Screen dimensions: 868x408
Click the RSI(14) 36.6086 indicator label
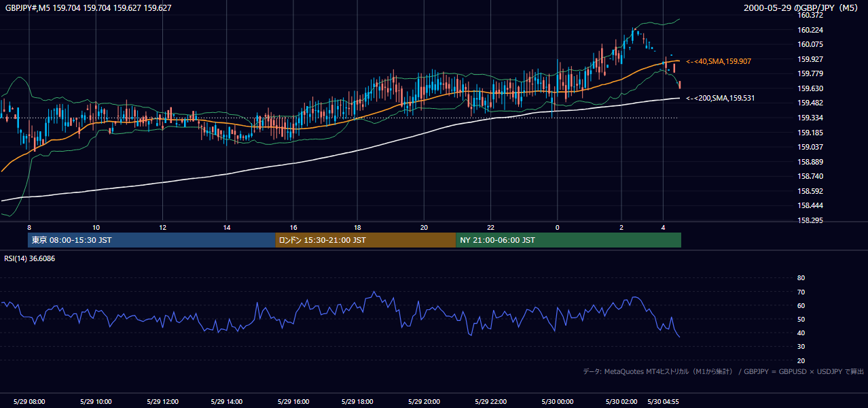click(x=30, y=258)
